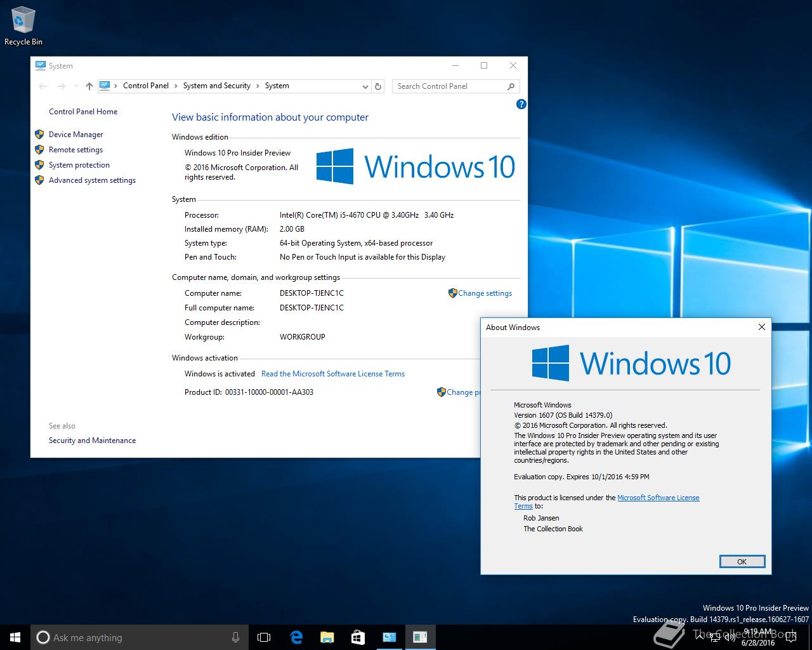Switch to About Windows taskbar button
Viewport: 812px width, 650px height.
420,637
